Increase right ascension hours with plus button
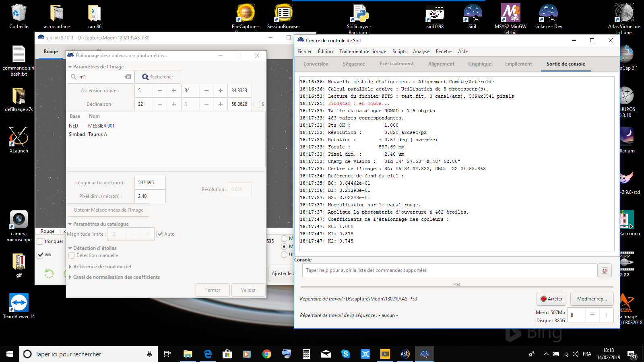The width and height of the screenshot is (644, 362). pyautogui.click(x=174, y=90)
